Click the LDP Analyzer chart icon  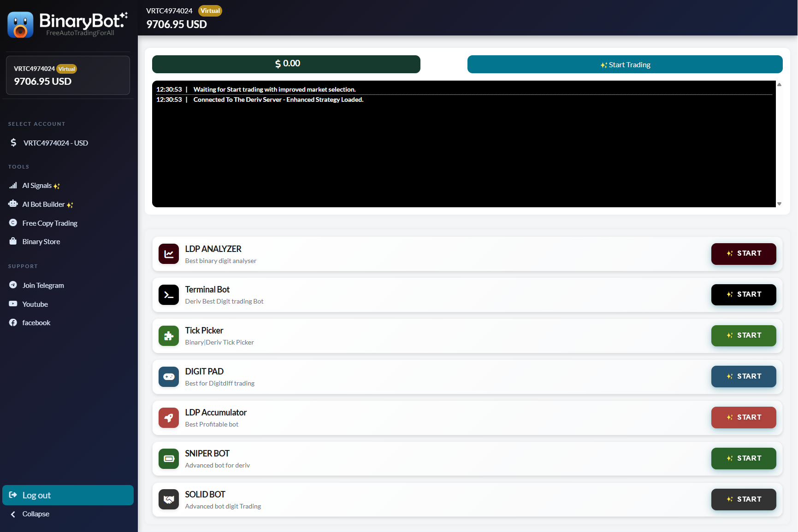[x=169, y=254]
